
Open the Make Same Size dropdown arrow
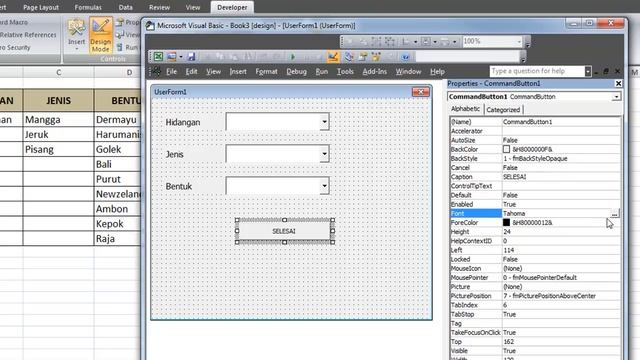pos(455,42)
